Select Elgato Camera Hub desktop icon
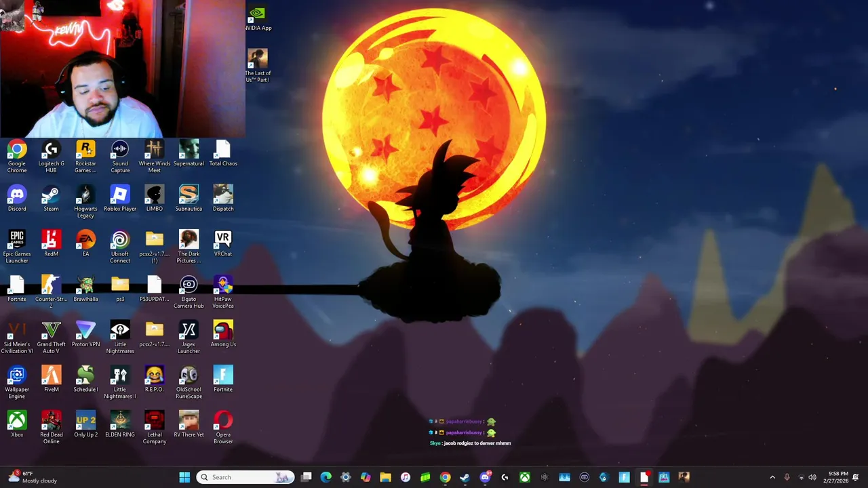The width and height of the screenshot is (868, 488). pos(189,293)
